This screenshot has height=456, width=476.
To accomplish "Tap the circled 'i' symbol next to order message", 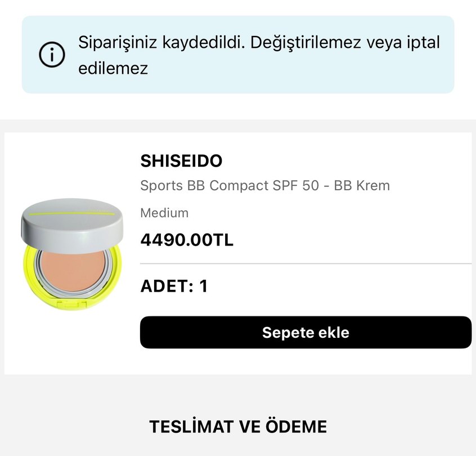I will (x=51, y=55).
